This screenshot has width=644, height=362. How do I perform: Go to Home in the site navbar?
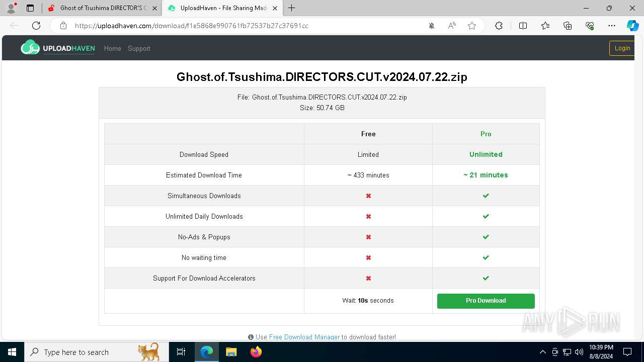click(x=113, y=49)
